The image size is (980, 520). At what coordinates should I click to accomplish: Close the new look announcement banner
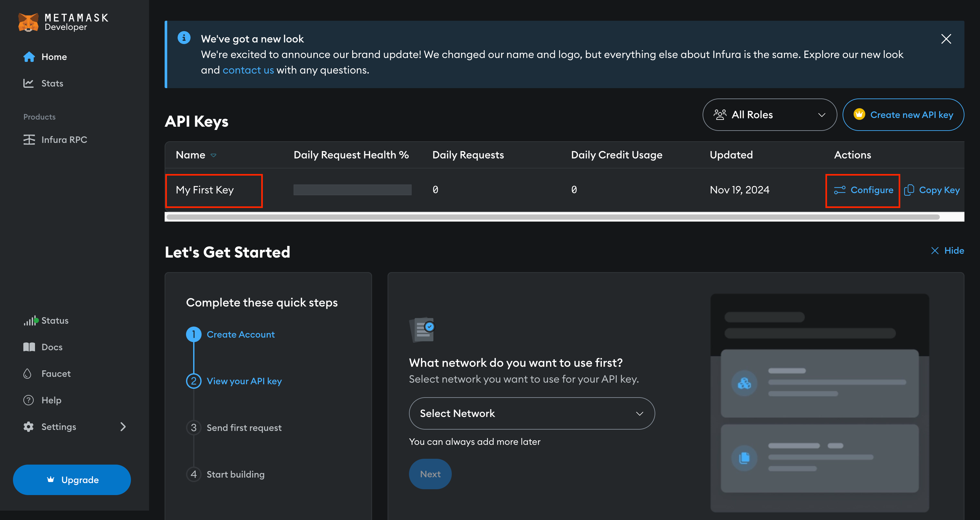pyautogui.click(x=946, y=39)
